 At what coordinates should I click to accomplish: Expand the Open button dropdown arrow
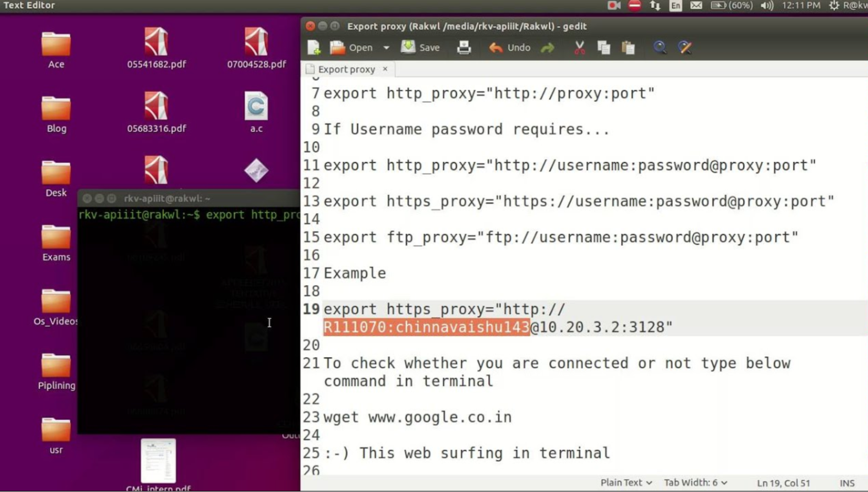pos(386,48)
